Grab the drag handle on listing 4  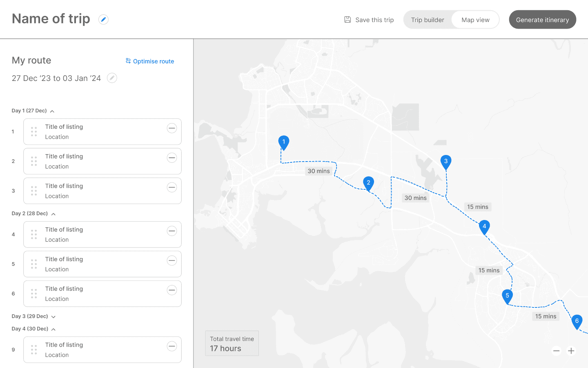point(34,234)
